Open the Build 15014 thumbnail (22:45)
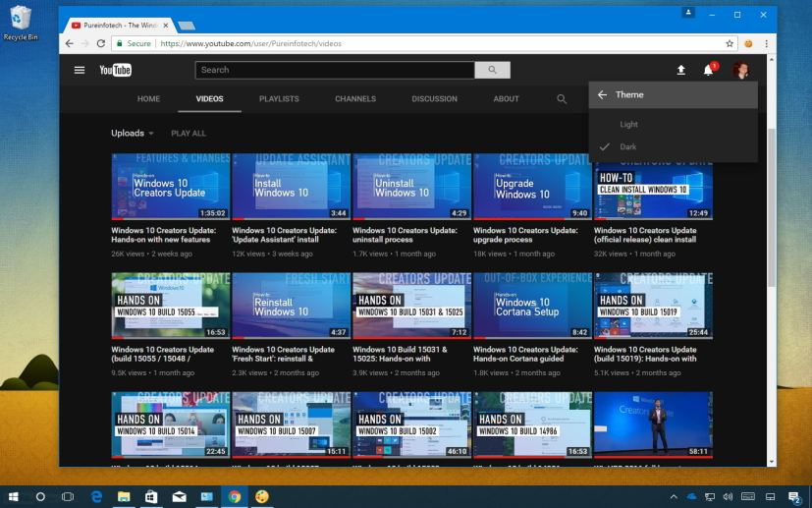 (x=171, y=425)
